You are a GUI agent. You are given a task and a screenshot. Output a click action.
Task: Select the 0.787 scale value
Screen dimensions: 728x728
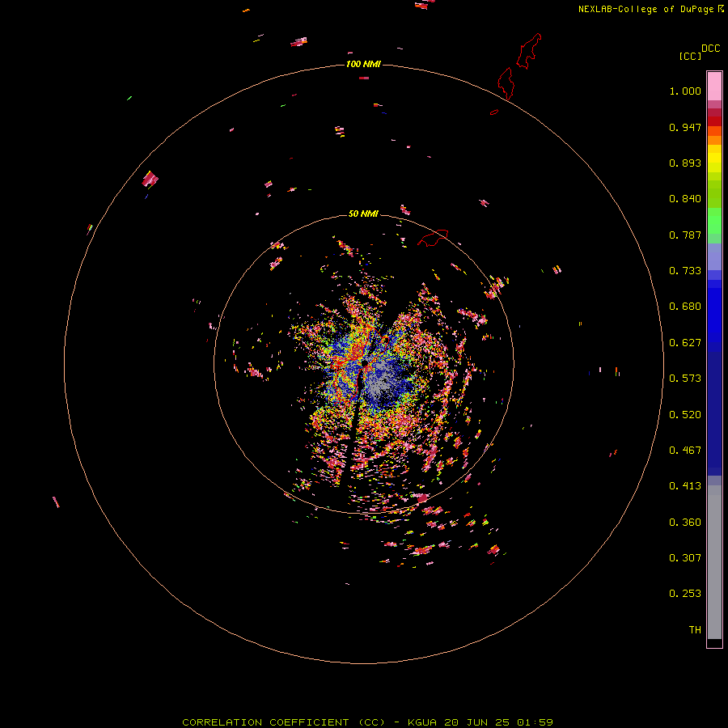point(685,235)
